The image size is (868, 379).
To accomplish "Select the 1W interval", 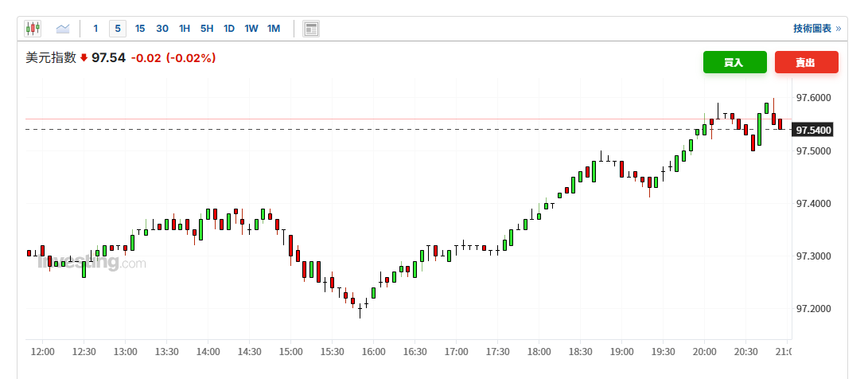I will tap(251, 28).
